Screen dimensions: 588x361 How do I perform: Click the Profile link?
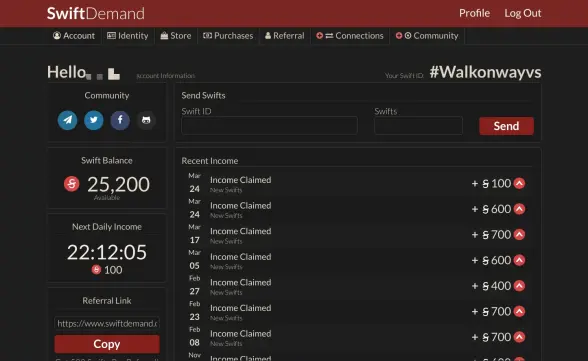[x=474, y=13]
